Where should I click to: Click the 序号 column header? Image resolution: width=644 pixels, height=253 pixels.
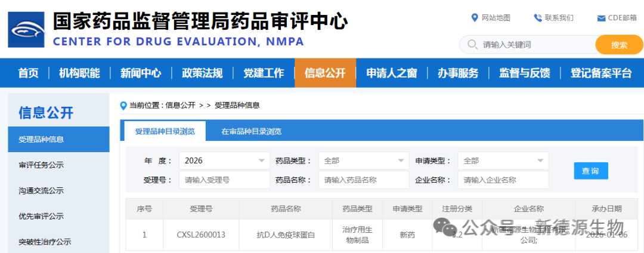144,209
